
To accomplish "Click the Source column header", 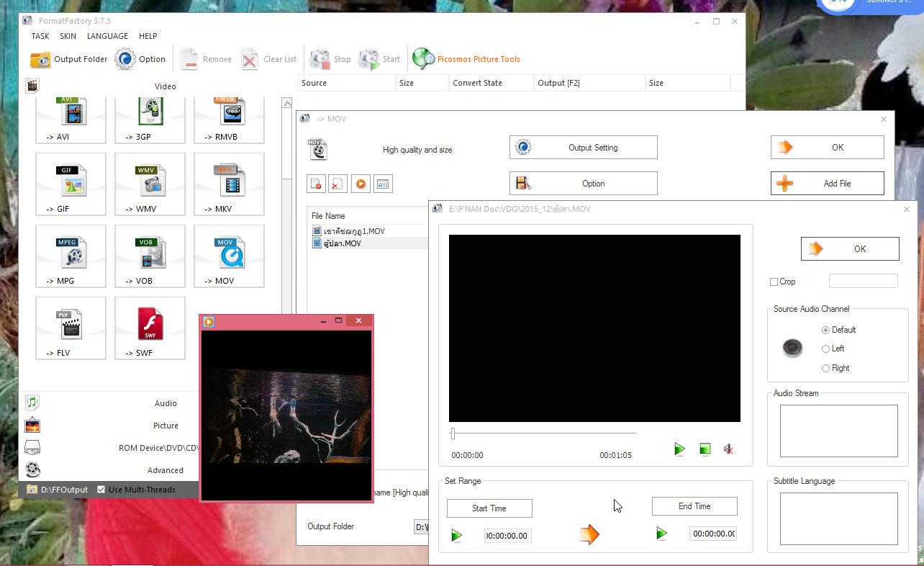I will pos(347,83).
